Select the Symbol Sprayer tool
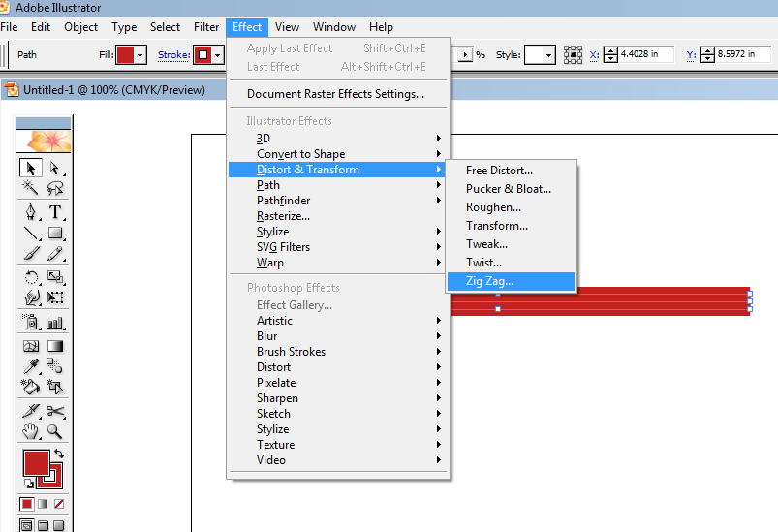Screen dimensions: 778x532 click(x=31, y=322)
